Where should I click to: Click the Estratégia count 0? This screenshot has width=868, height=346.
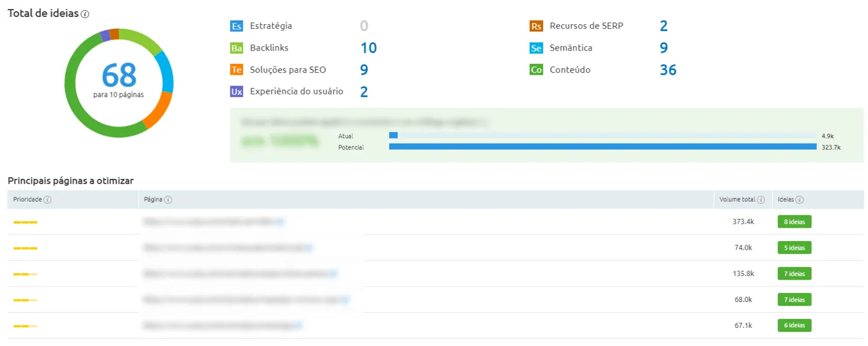point(364,26)
